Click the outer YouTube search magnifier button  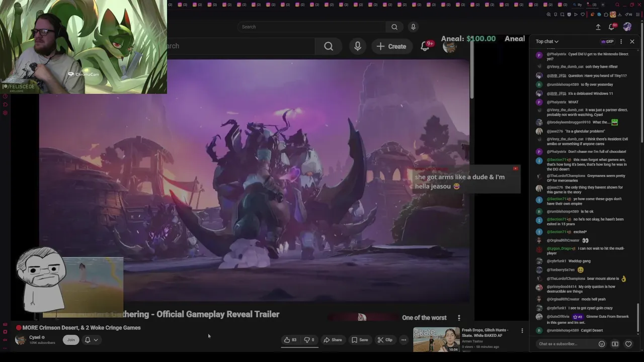pyautogui.click(x=394, y=27)
